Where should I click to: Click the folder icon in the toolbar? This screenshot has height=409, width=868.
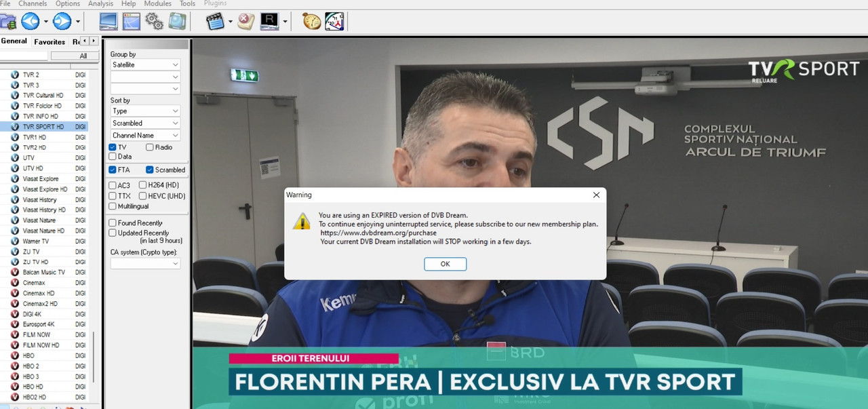(x=7, y=22)
